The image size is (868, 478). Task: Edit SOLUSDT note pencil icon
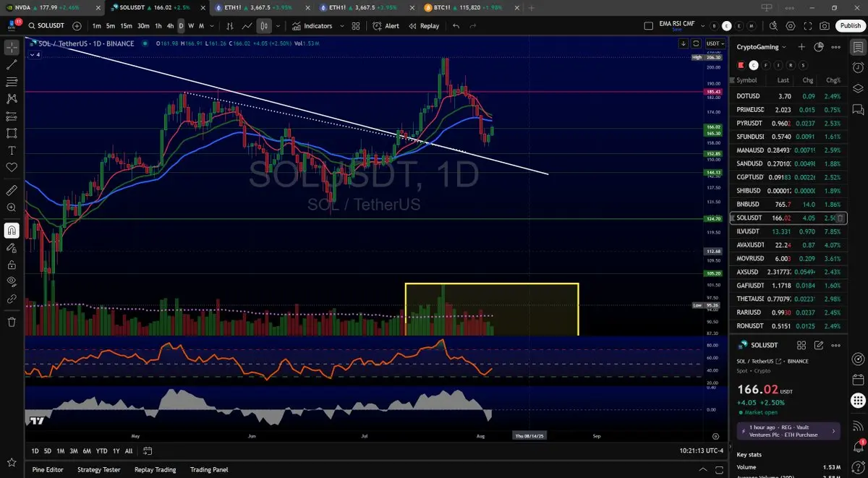click(819, 346)
